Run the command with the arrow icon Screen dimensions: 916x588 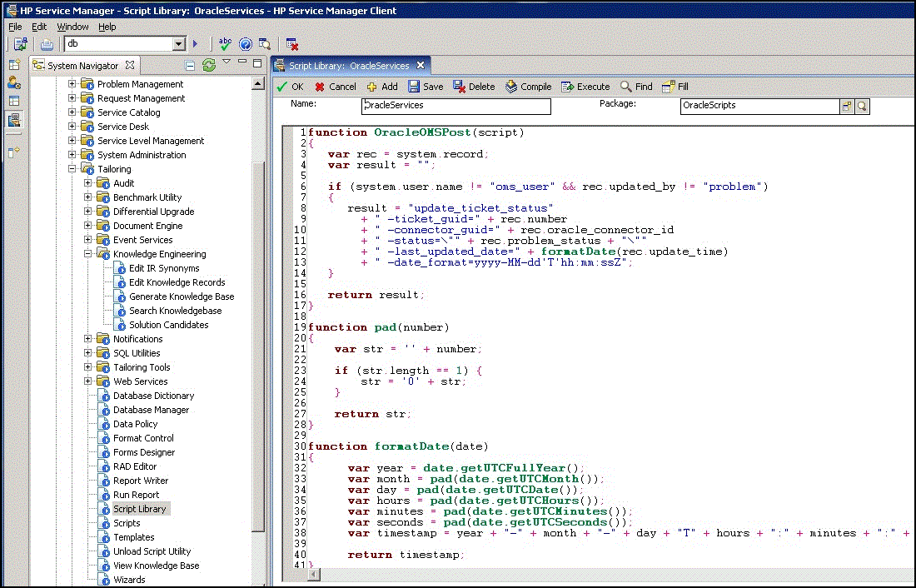[x=196, y=44]
